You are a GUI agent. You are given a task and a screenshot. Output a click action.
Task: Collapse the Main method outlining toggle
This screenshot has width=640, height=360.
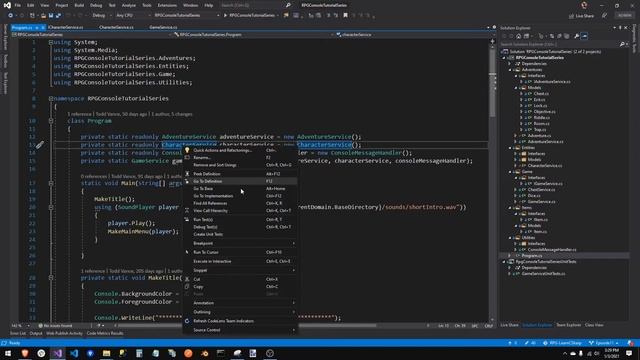point(51,183)
